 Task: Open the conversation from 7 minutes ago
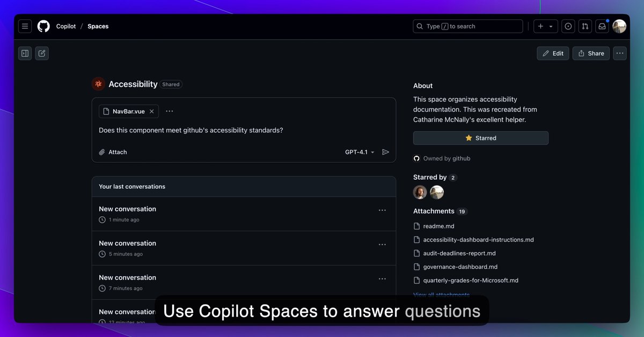127,278
